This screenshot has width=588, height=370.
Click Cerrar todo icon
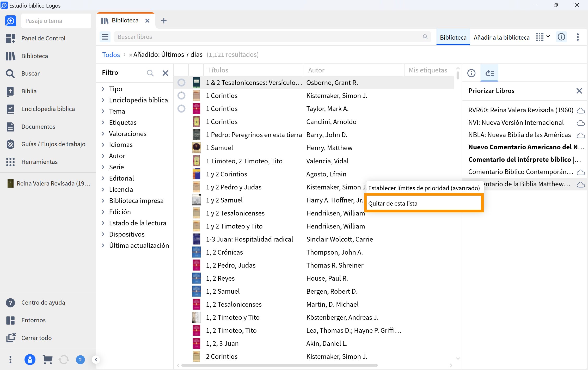click(x=10, y=338)
